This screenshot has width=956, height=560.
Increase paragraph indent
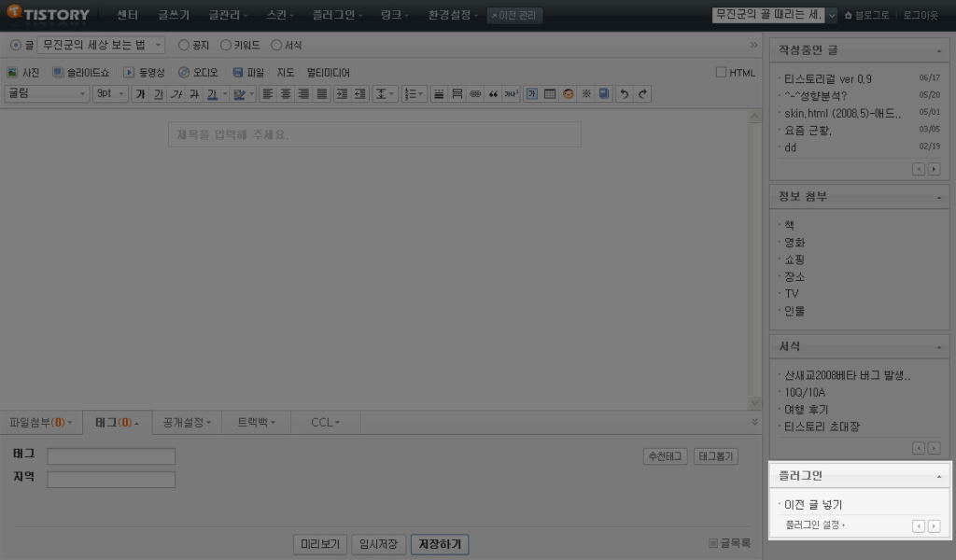coord(342,94)
